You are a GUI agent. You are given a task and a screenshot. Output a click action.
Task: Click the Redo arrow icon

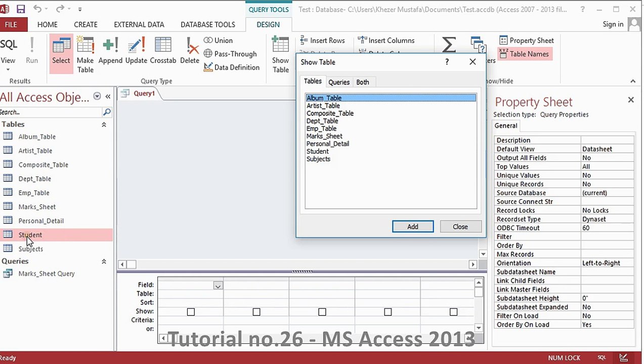coord(60,9)
